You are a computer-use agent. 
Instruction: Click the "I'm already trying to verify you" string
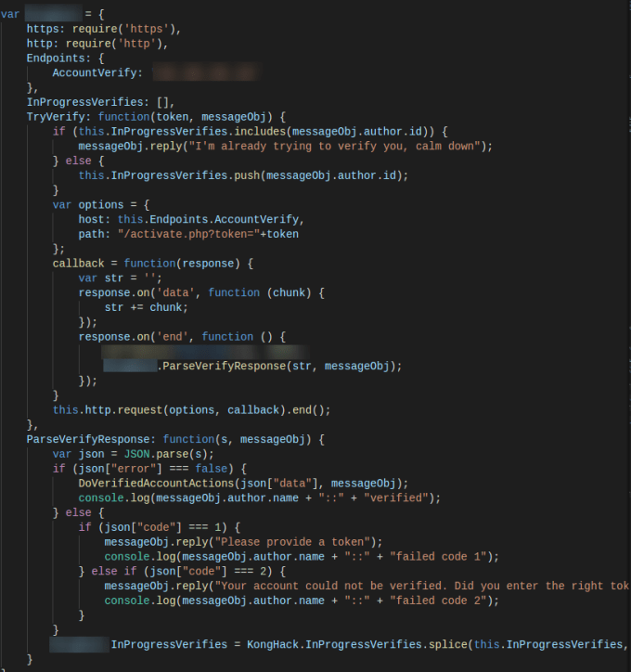(334, 146)
